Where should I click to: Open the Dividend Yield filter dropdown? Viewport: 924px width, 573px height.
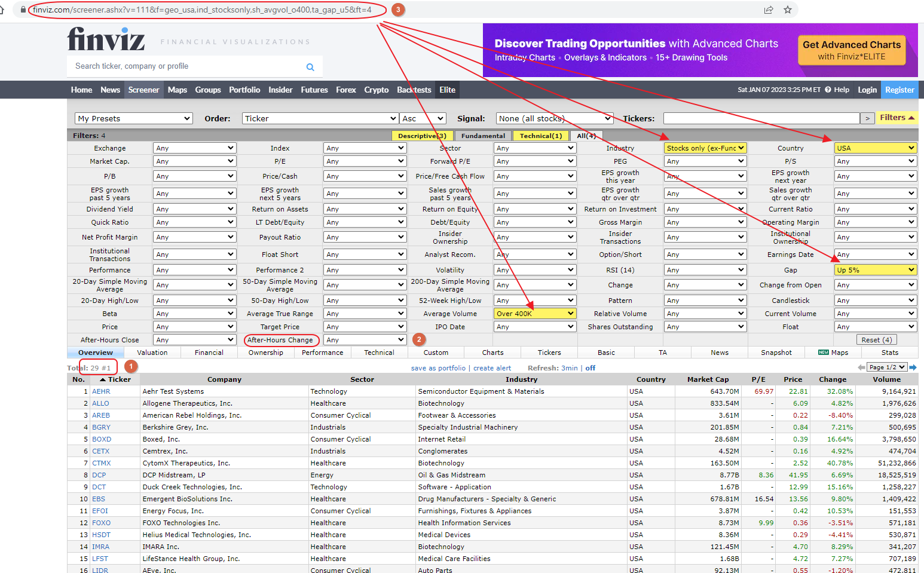click(x=194, y=209)
